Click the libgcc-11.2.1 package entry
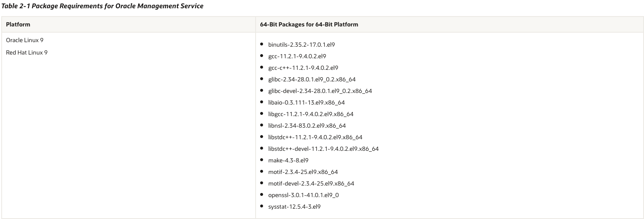The height and width of the screenshot is (219, 644). click(311, 114)
